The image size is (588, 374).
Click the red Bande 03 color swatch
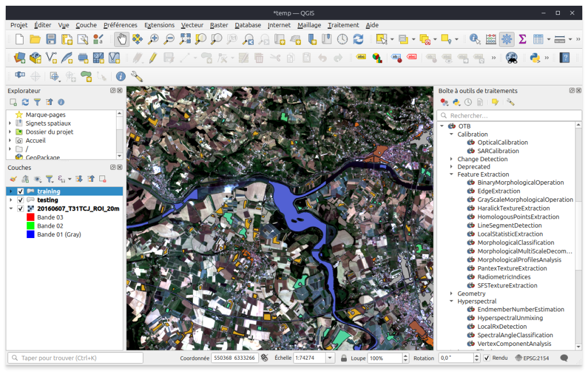[30, 217]
